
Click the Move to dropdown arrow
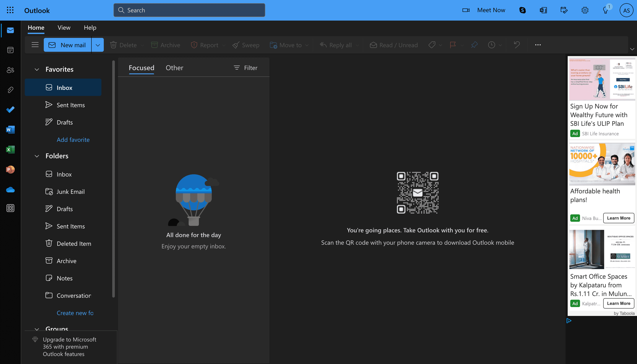(x=308, y=44)
